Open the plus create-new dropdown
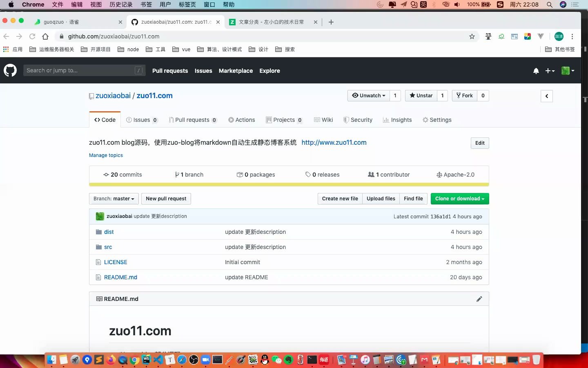588x368 pixels. pyautogui.click(x=550, y=71)
